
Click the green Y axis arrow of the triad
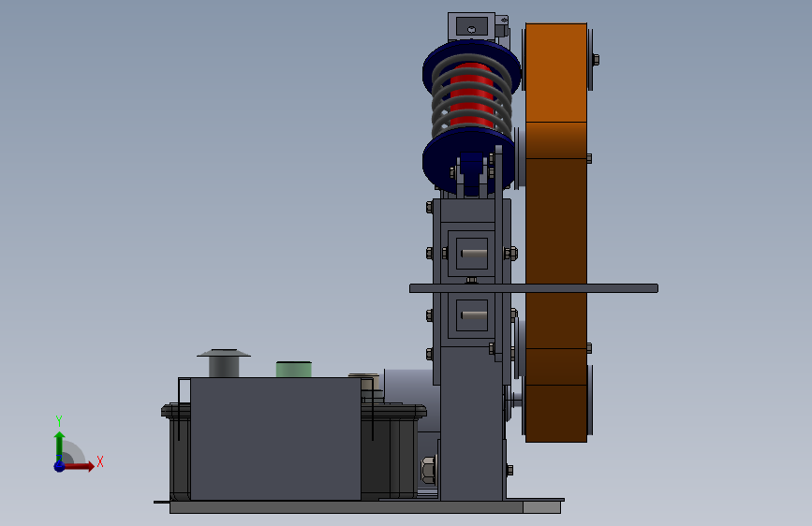click(60, 446)
